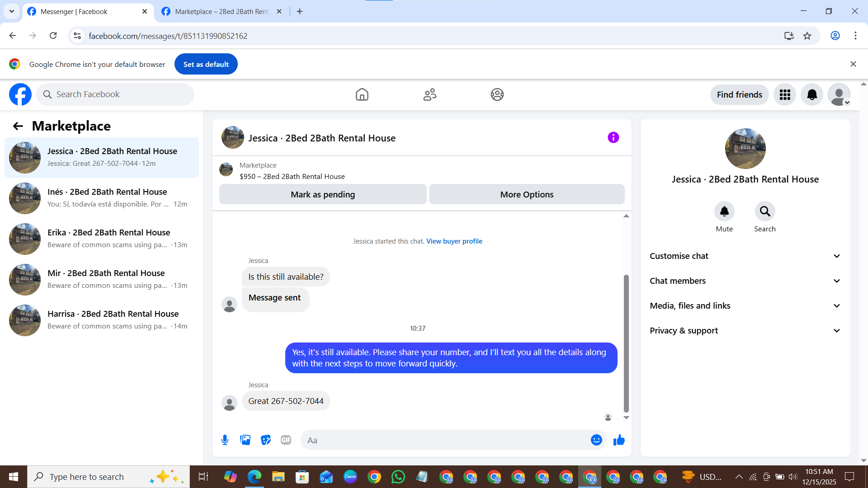Open the listing thumbnail in the Marketplace banner

click(226, 170)
